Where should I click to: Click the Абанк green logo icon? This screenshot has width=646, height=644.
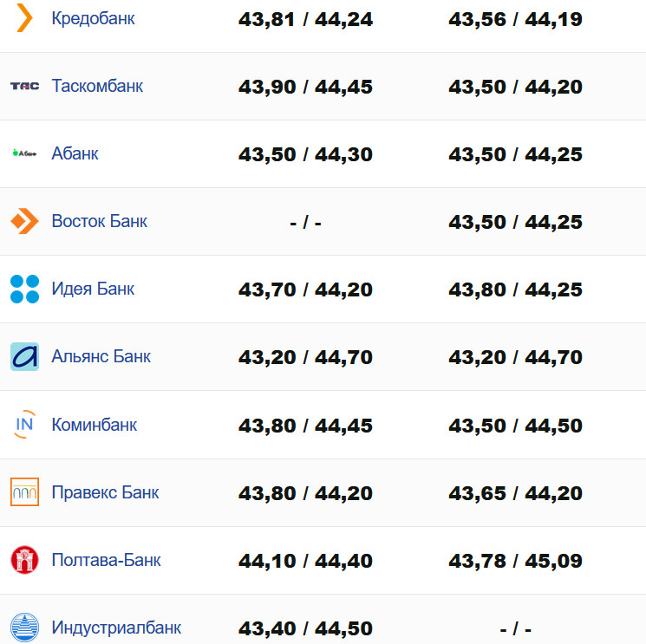[24, 153]
